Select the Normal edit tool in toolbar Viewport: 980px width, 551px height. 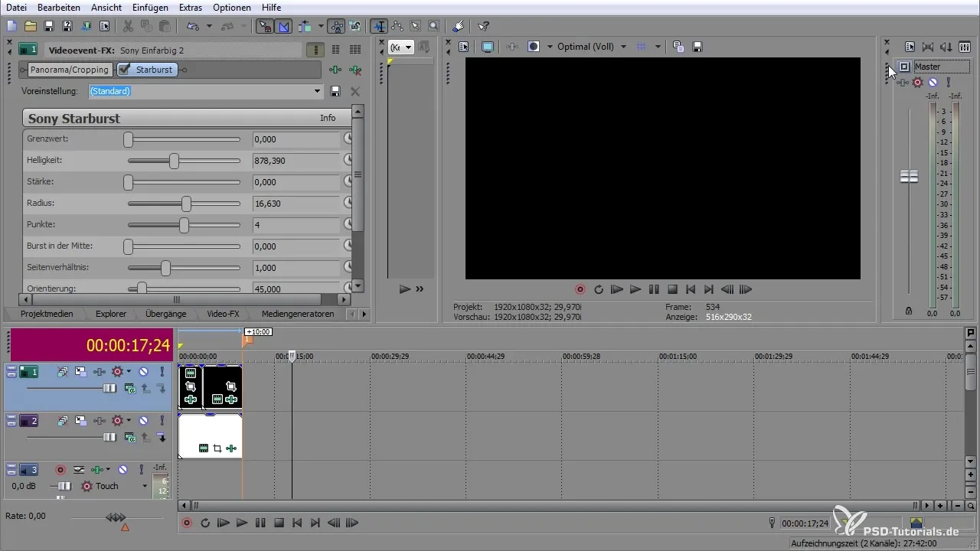(x=379, y=26)
